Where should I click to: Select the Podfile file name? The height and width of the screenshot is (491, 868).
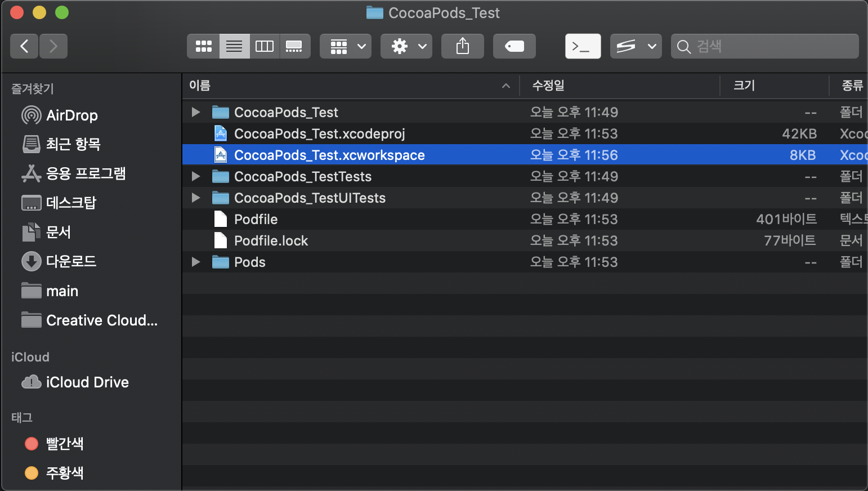coord(256,219)
